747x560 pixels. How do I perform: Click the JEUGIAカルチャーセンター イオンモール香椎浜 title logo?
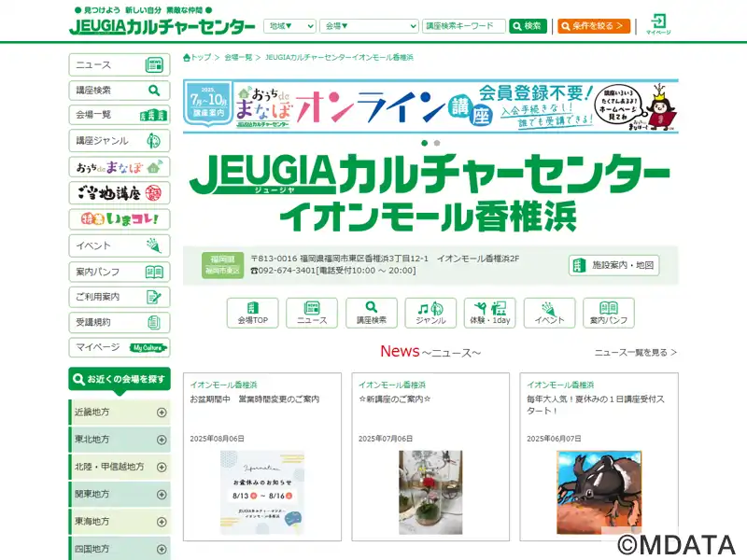pyautogui.click(x=430, y=192)
